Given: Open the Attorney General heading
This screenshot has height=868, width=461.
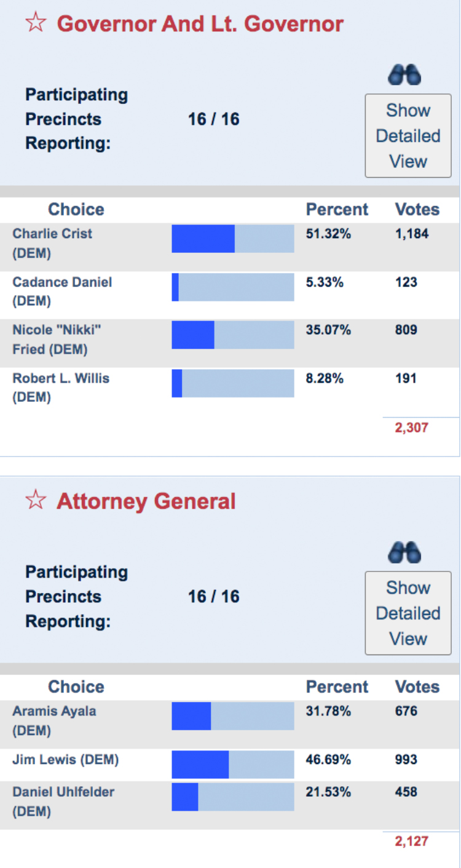Looking at the screenshot, I should tap(146, 501).
